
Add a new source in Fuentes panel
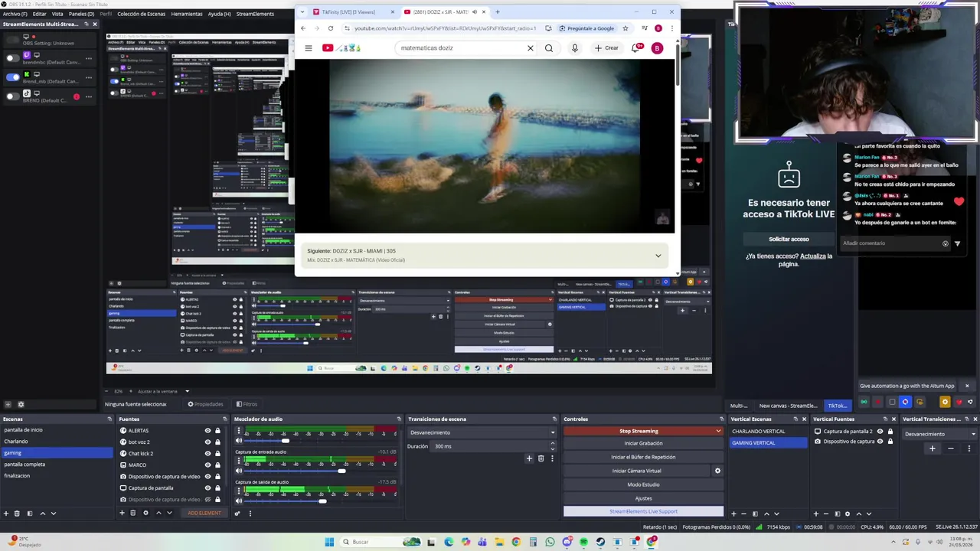coord(122,513)
